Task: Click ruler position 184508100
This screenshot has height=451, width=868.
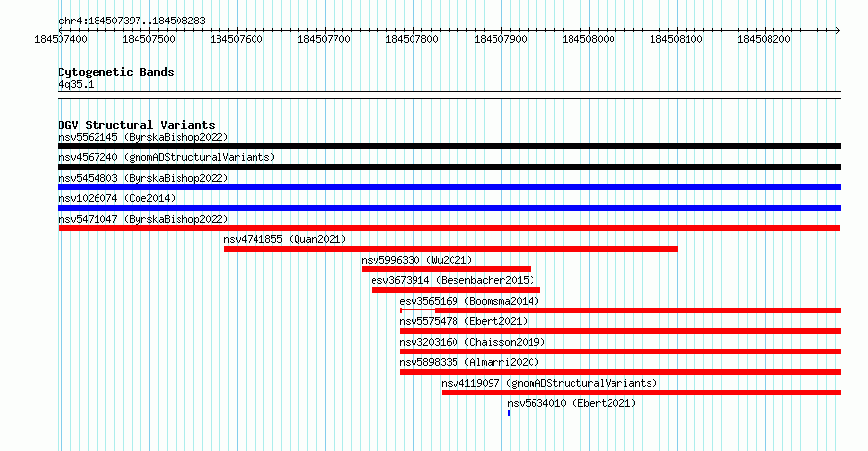Action: pos(677,39)
